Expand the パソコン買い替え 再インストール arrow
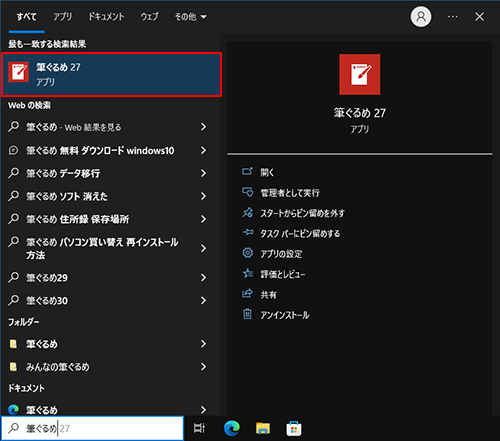500x441 pixels. point(203,248)
